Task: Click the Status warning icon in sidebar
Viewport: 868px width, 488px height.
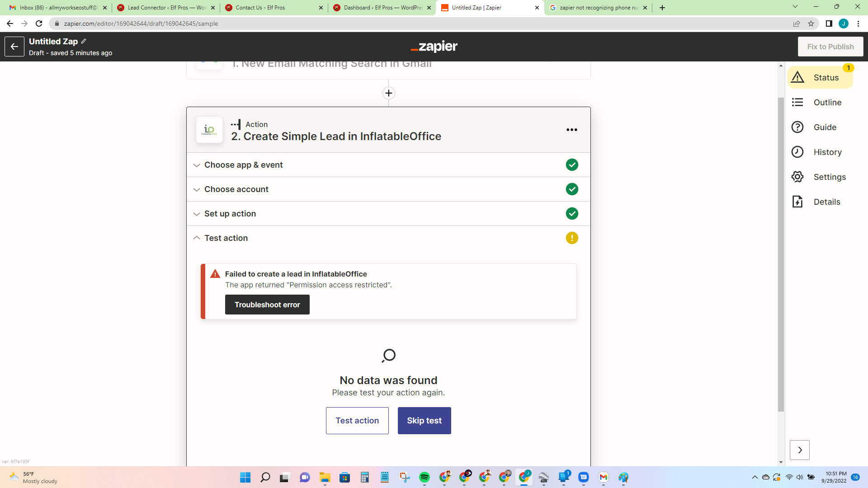Action: (797, 77)
